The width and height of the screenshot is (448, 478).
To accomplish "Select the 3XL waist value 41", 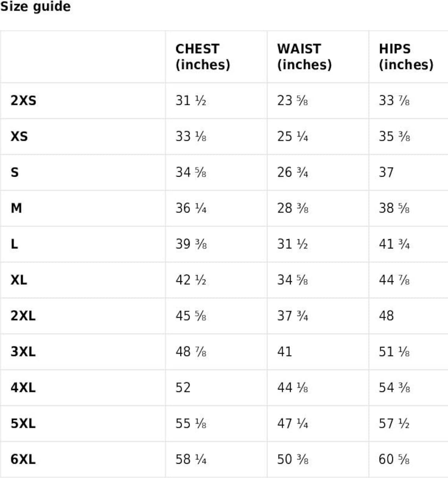I will (285, 351).
